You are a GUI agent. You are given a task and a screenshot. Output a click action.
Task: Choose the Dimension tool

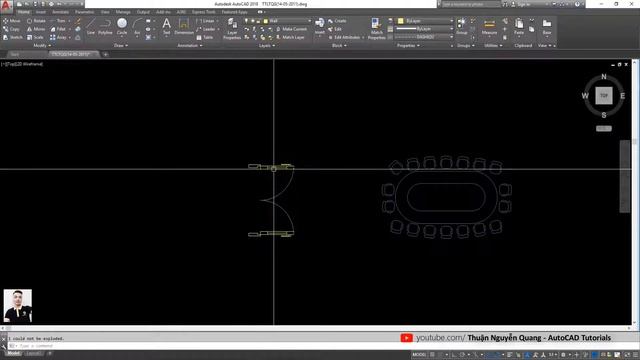[184, 27]
